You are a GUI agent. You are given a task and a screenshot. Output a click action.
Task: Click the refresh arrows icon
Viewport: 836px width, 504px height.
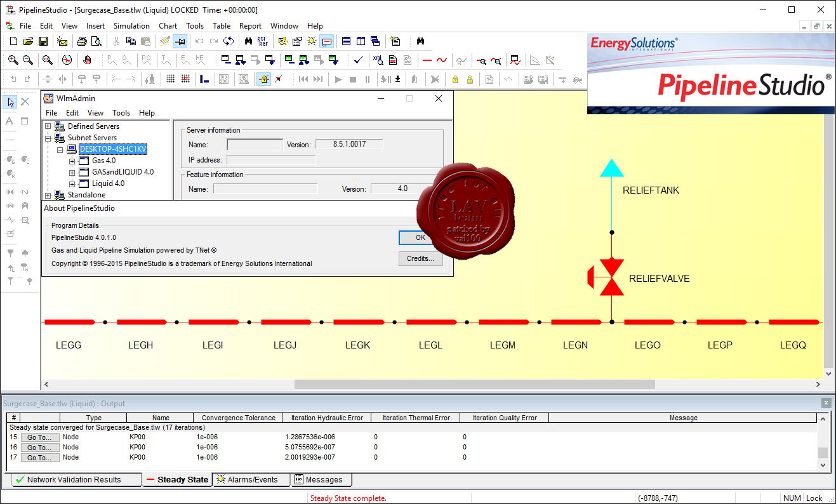point(229,41)
